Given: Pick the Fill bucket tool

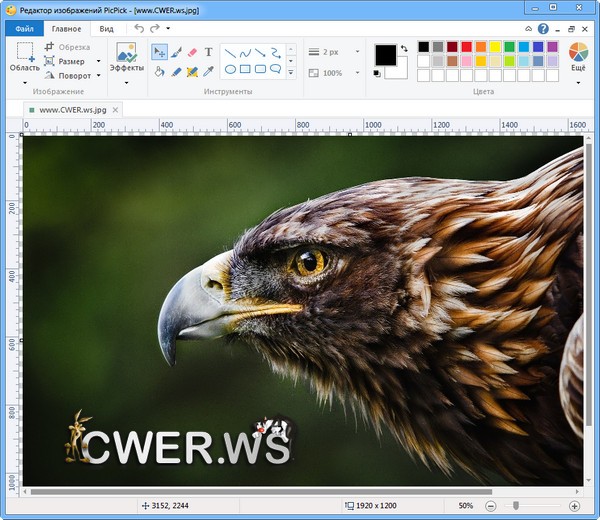Looking at the screenshot, I should (159, 71).
